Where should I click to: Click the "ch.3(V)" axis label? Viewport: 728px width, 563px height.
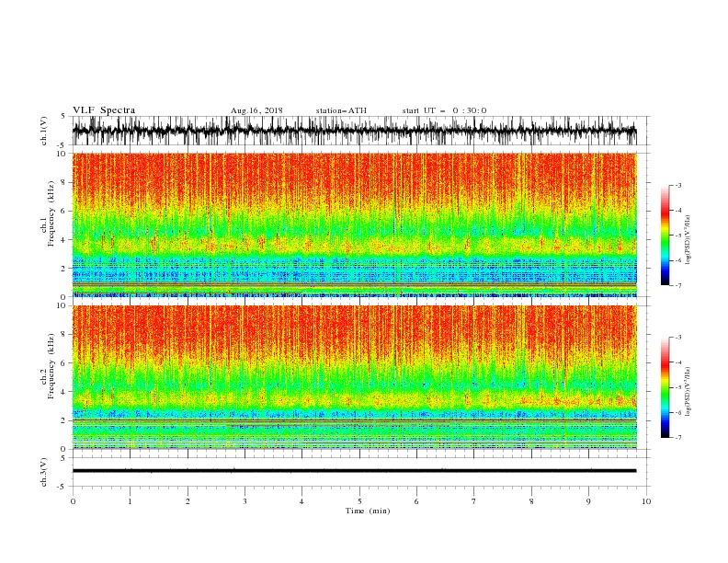click(x=44, y=472)
